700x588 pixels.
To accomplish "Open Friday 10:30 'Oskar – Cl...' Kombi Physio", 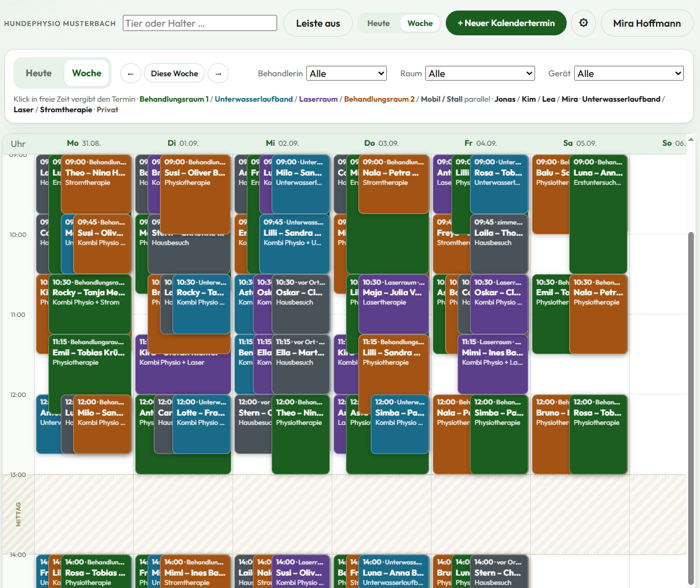I will pyautogui.click(x=498, y=304).
